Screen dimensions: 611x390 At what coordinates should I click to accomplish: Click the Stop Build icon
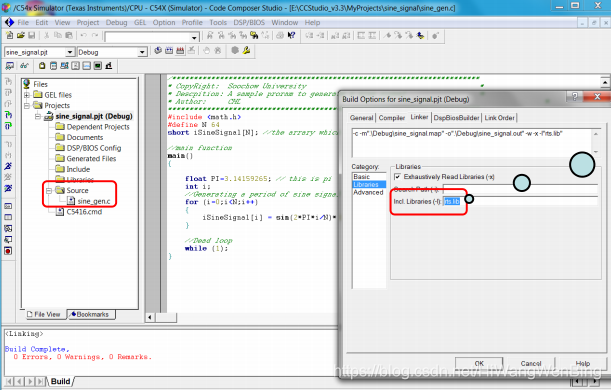(191, 50)
